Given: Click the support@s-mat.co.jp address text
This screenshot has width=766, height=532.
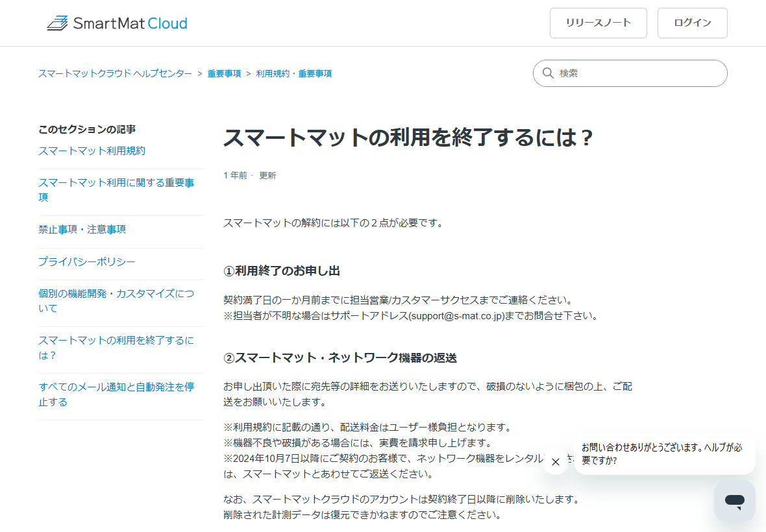Looking at the screenshot, I should pyautogui.click(x=457, y=316).
